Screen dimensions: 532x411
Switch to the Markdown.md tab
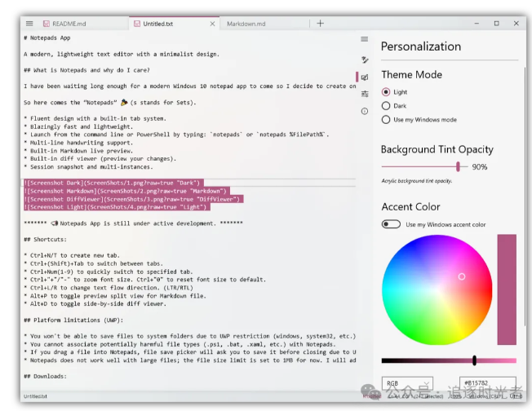pyautogui.click(x=246, y=24)
